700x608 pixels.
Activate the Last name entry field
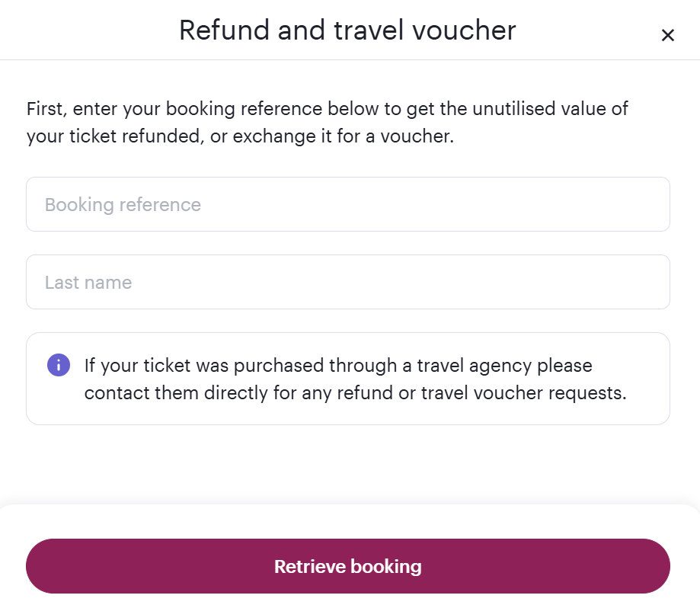click(348, 282)
